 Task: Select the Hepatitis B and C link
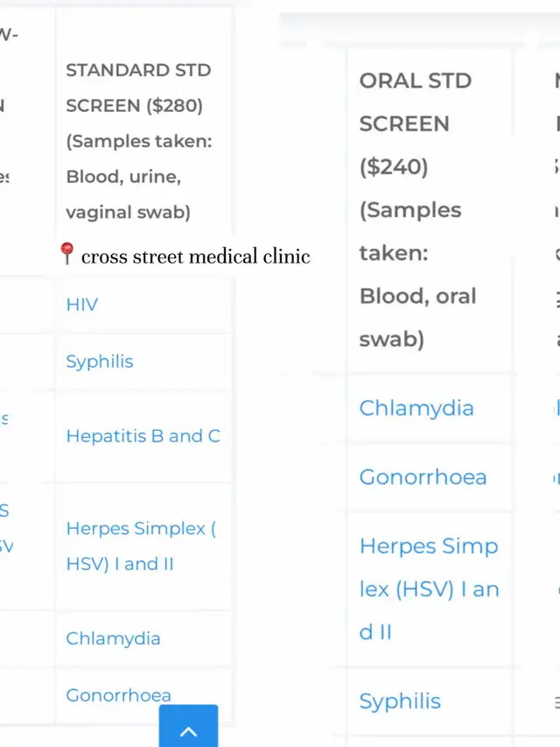point(143,436)
